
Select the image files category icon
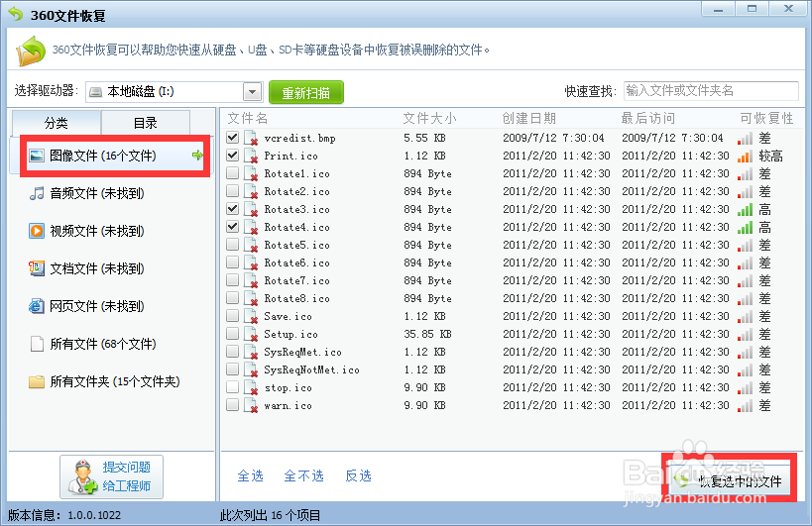[37, 156]
